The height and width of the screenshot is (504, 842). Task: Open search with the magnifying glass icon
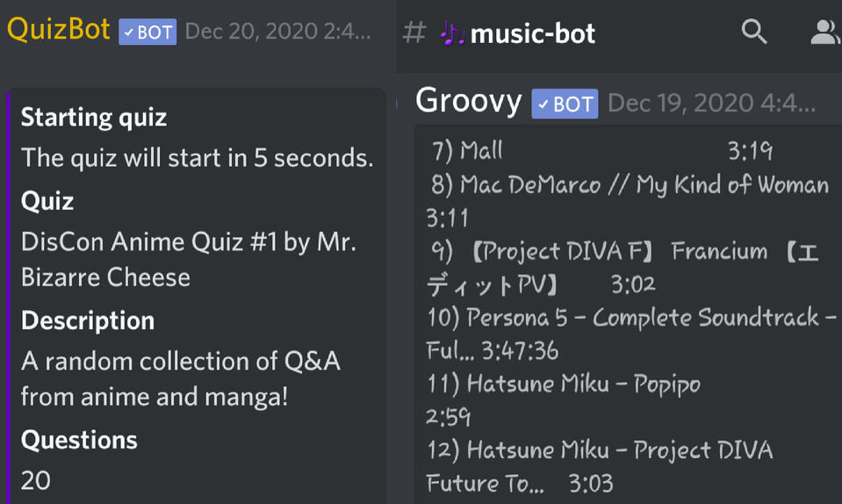point(754,32)
